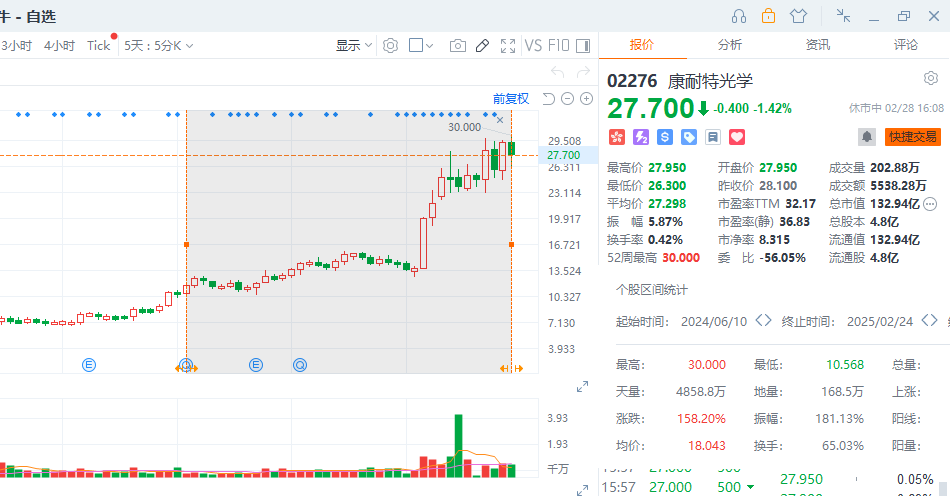The image size is (950, 496).
Task: Open the 5天:5分K period dropdown
Action: point(159,45)
